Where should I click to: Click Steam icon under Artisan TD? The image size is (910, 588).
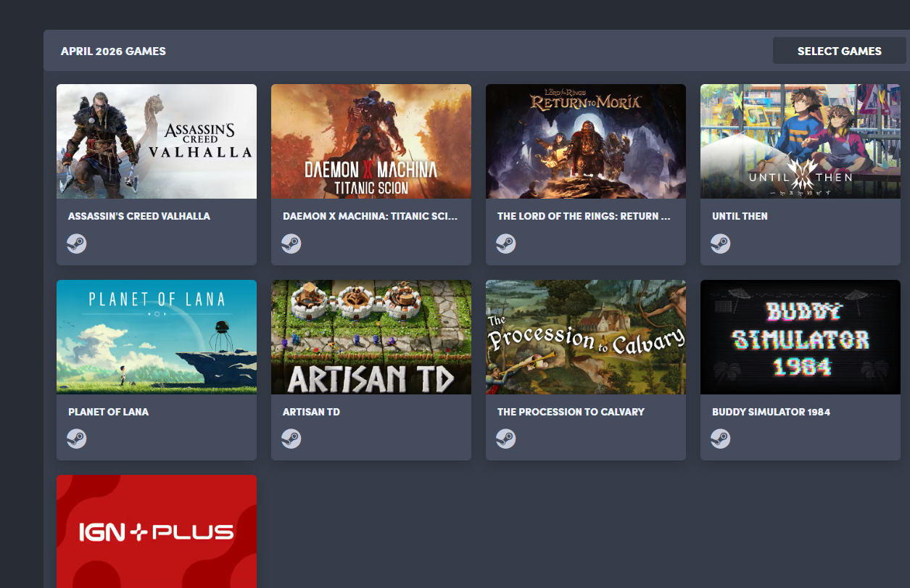pos(291,439)
